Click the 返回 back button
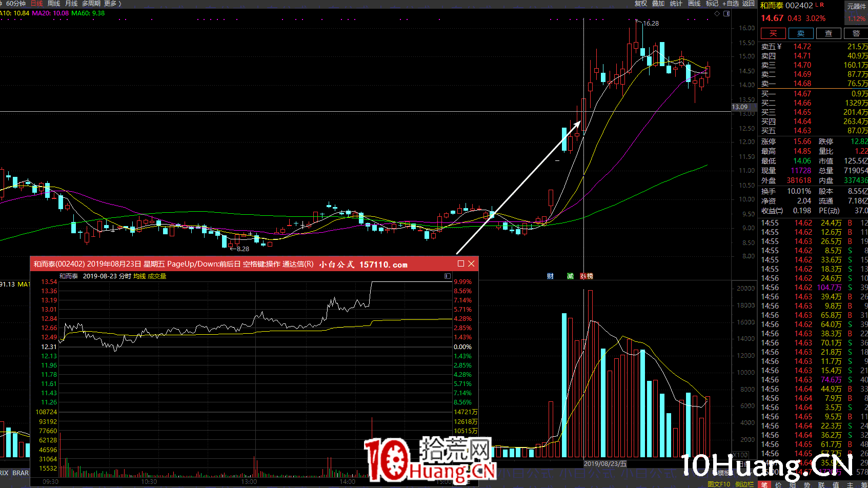This screenshot has height=488, width=868. 749,4
